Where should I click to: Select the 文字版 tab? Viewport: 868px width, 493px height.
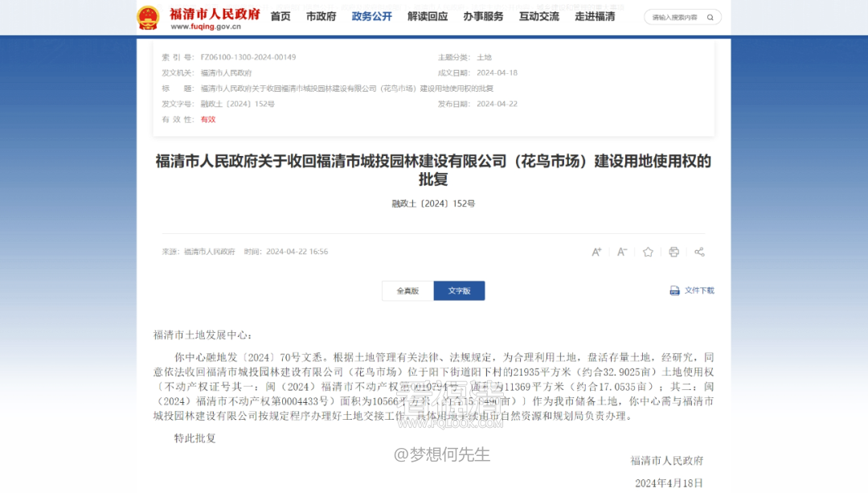[x=459, y=291]
